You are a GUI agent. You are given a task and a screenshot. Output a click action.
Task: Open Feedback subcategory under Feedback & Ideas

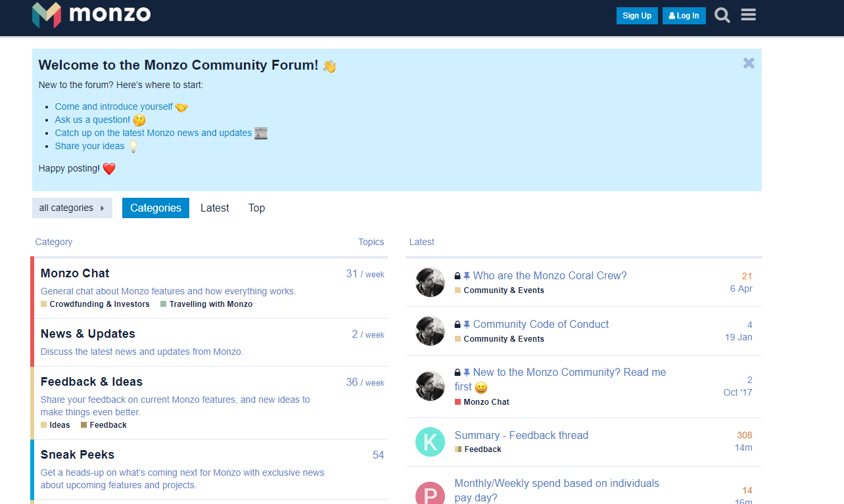point(104,425)
